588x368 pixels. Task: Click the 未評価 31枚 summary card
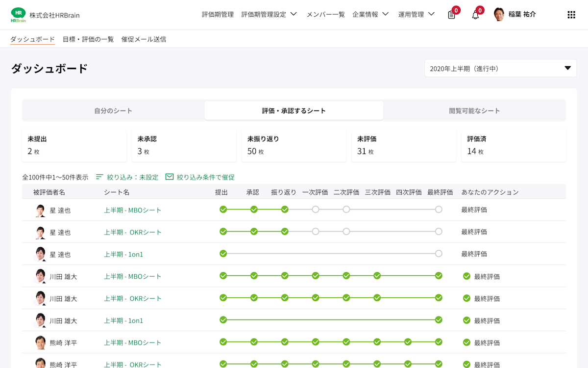pyautogui.click(x=404, y=146)
